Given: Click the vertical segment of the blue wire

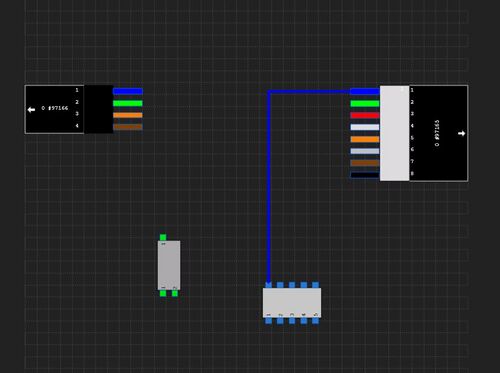Looking at the screenshot, I should [x=269, y=187].
